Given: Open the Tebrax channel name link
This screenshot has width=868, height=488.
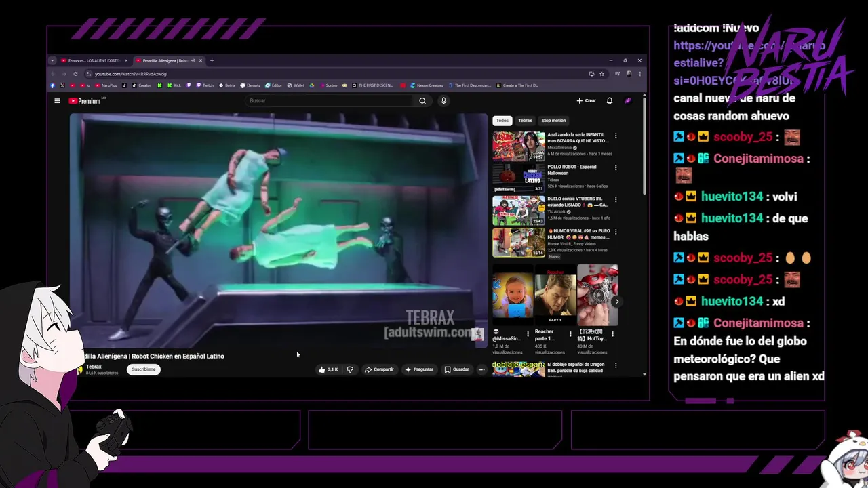Looking at the screenshot, I should click(94, 367).
